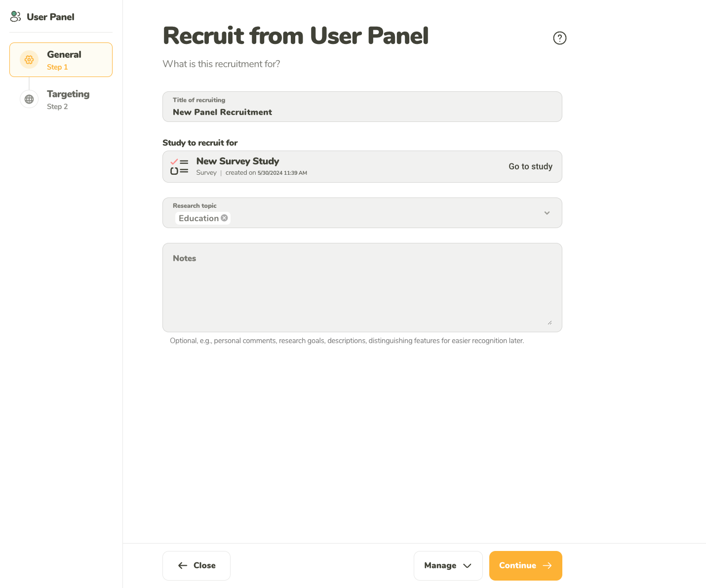Click the help question mark icon
This screenshot has width=706, height=588.
coord(559,38)
